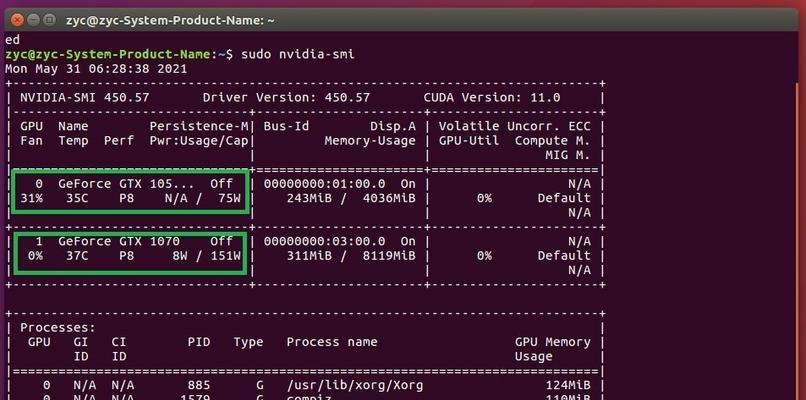Click the window title zyc@zyc-System-Product-Name: ~
806x400 pixels.
click(x=170, y=21)
